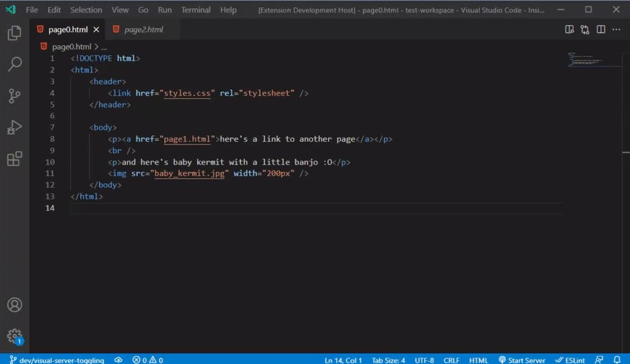Open the Extensions view

click(15, 159)
